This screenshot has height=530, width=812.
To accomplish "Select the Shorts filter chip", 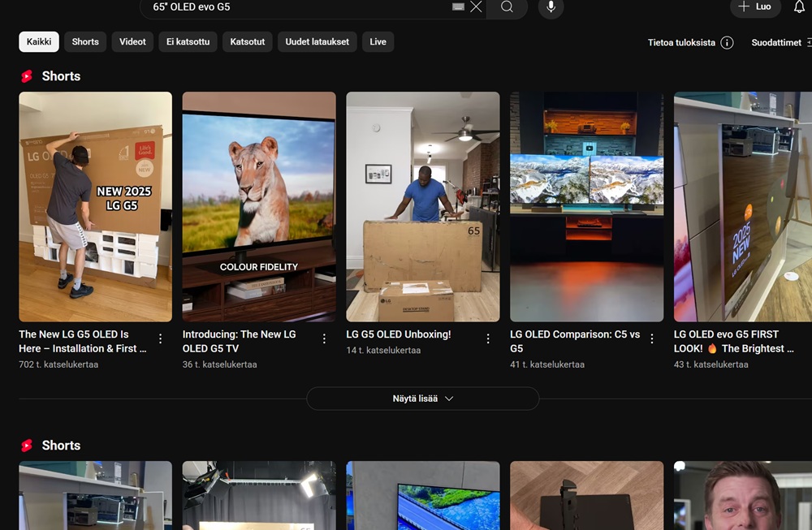I will (x=85, y=41).
